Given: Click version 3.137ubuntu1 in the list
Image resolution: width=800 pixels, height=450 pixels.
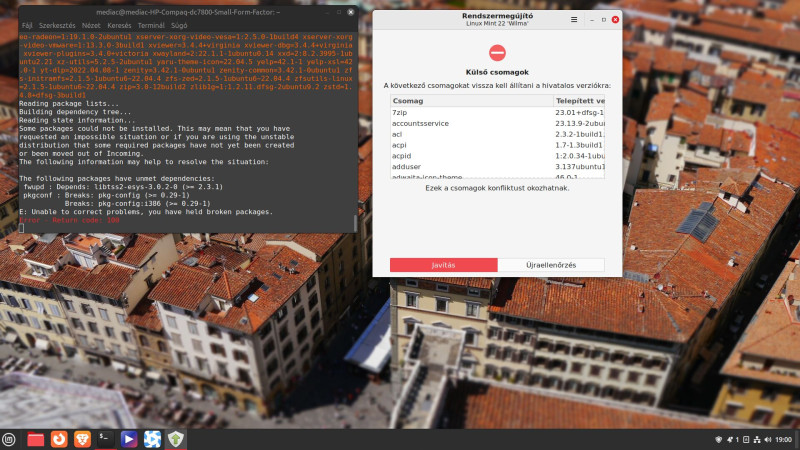Looking at the screenshot, I should pyautogui.click(x=580, y=166).
